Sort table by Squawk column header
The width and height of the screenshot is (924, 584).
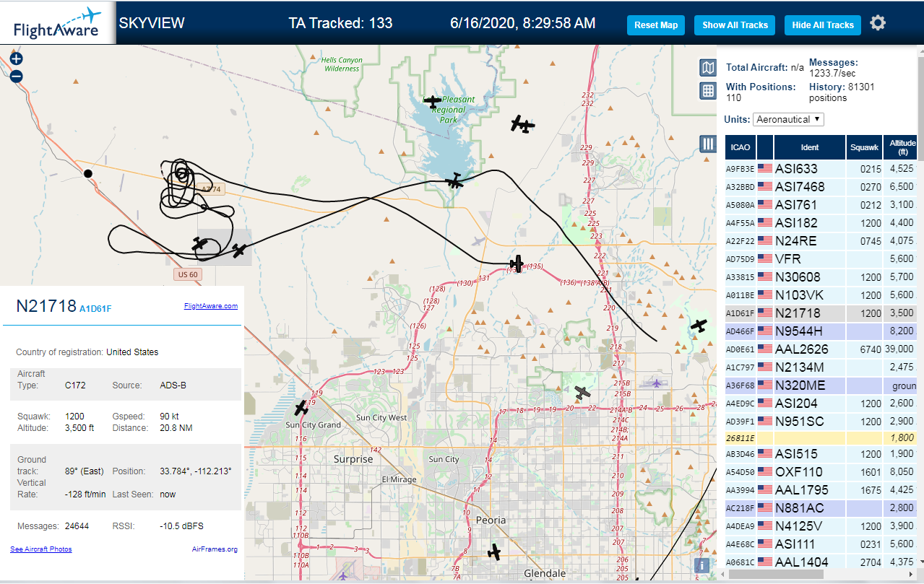(864, 147)
